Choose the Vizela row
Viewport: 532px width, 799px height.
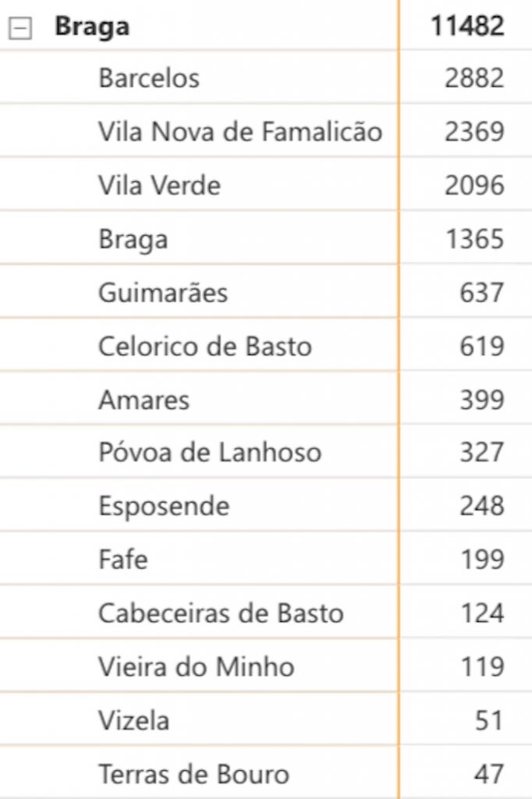click(x=133, y=720)
